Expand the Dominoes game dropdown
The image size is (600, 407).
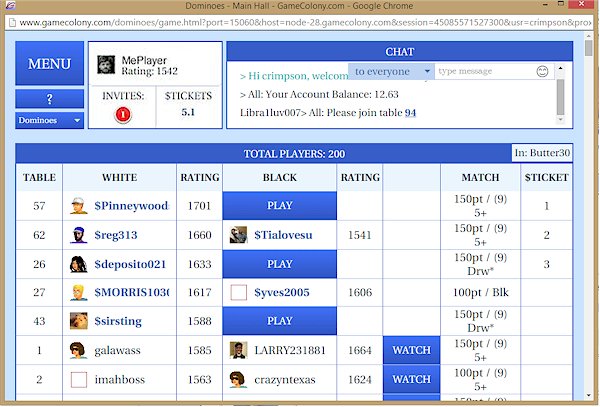[49, 120]
